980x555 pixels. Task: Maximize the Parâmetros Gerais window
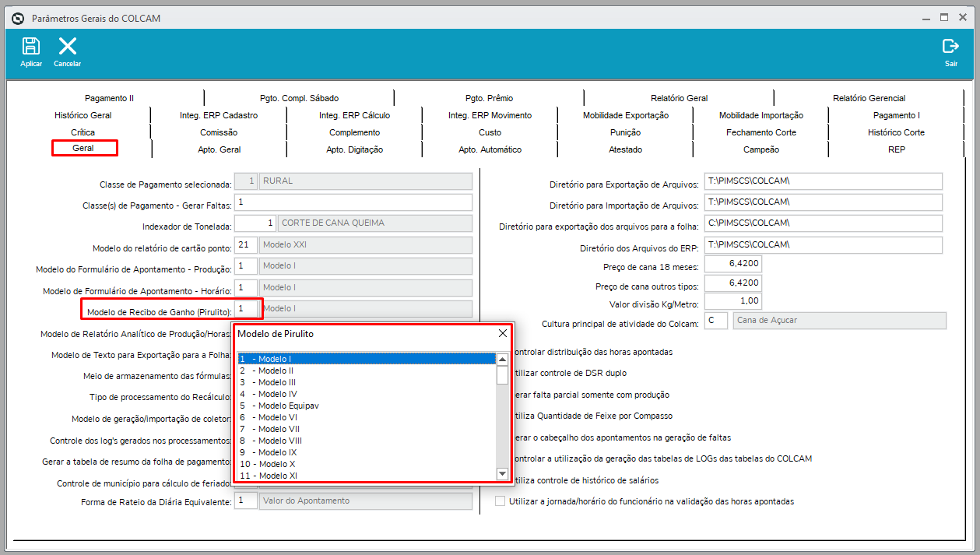tap(943, 17)
